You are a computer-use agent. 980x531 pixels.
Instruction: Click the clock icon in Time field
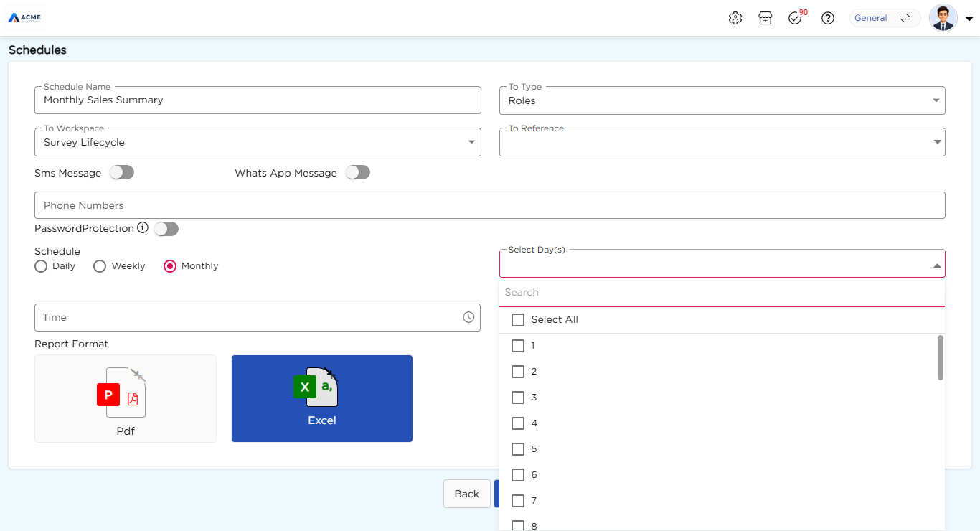click(468, 317)
